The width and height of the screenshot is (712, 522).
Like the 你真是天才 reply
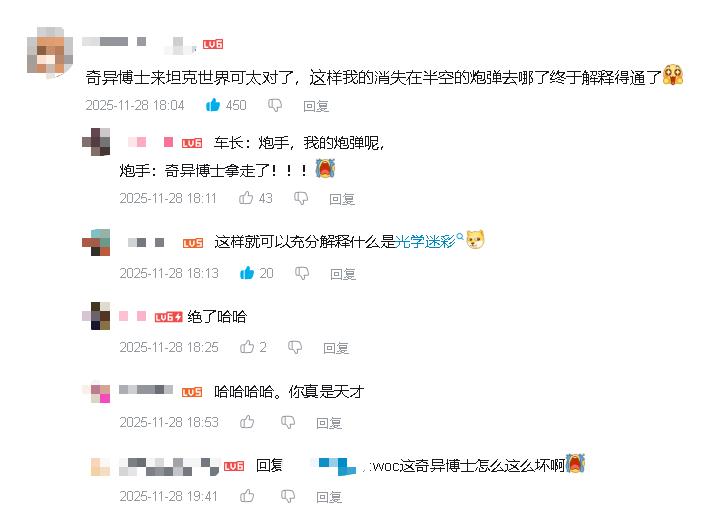point(247,422)
